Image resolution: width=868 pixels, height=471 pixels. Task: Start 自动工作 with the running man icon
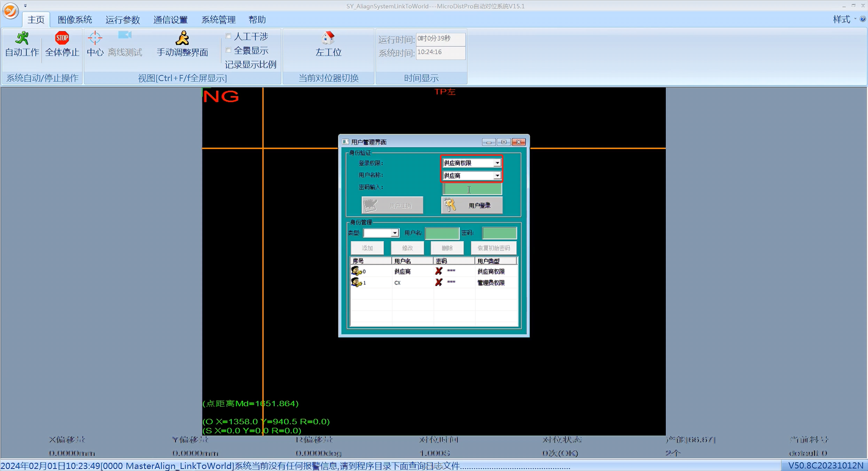(22, 38)
